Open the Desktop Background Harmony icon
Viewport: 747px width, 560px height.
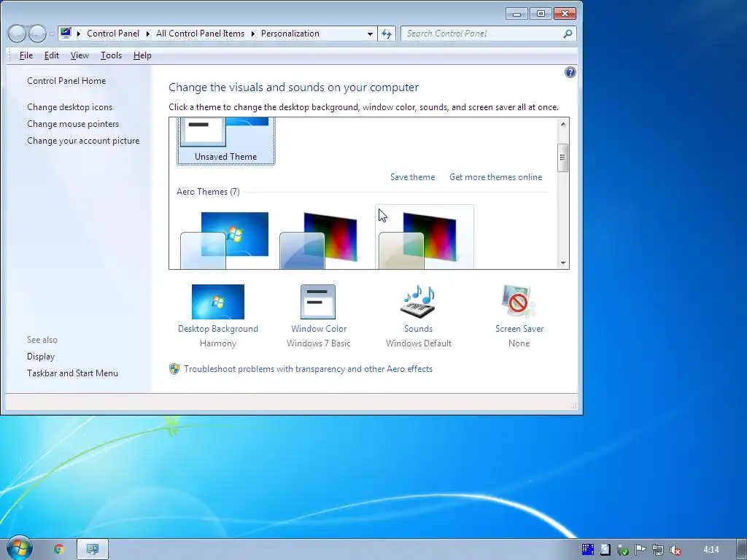point(217,302)
